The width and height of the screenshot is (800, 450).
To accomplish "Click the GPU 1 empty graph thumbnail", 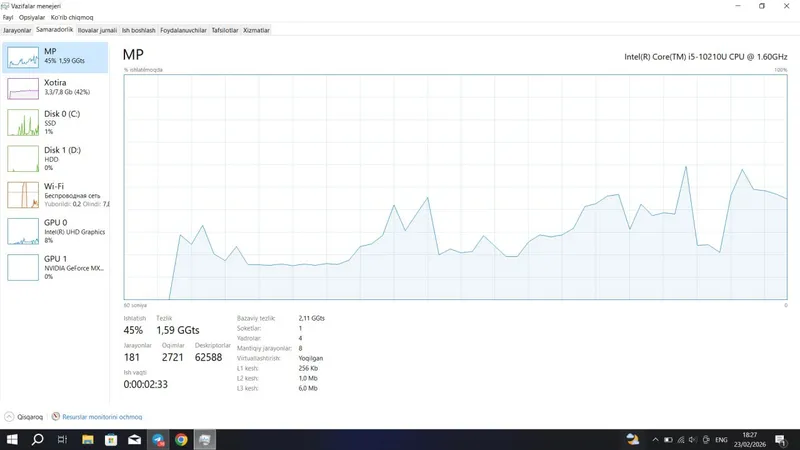I will click(x=23, y=267).
